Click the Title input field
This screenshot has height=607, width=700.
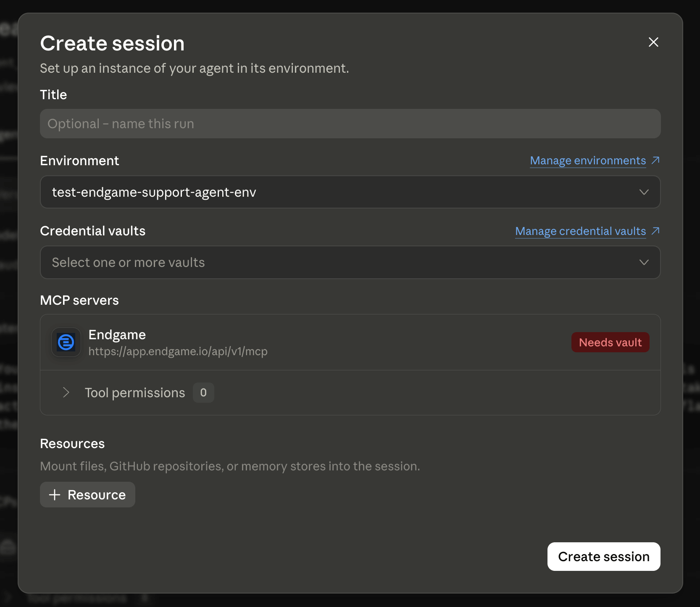pos(350,124)
